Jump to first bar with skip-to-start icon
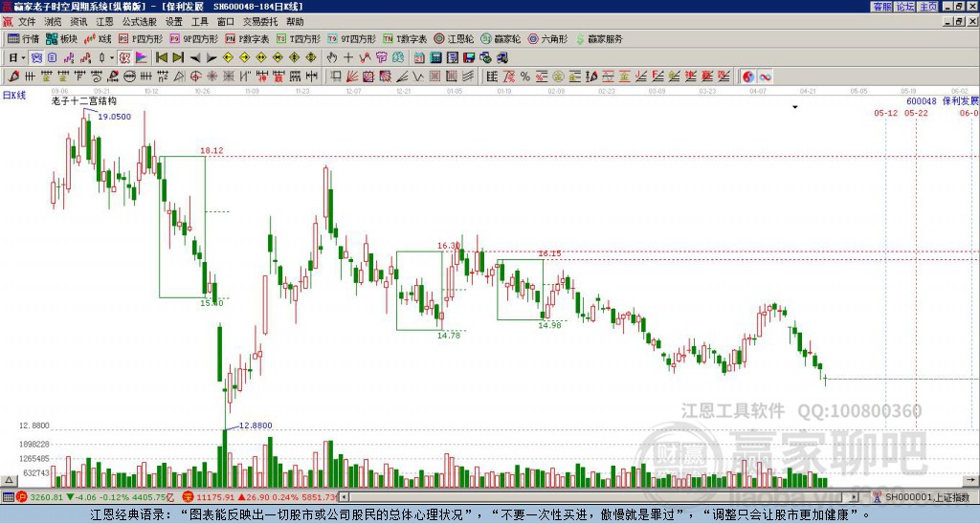 [161, 57]
